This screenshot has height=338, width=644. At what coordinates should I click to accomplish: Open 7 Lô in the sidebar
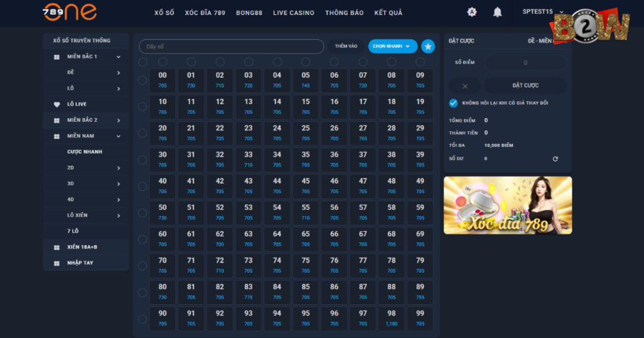pos(73,231)
